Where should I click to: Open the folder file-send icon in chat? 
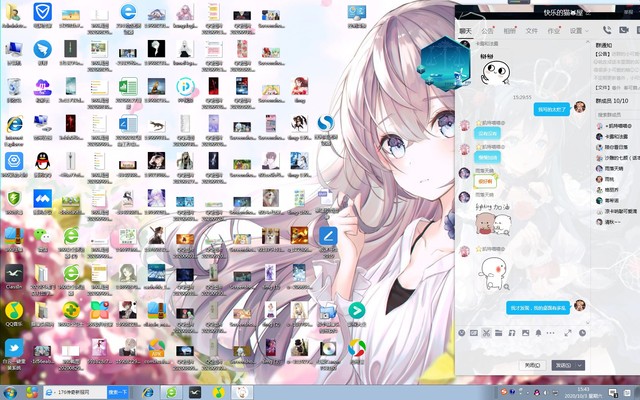click(499, 332)
